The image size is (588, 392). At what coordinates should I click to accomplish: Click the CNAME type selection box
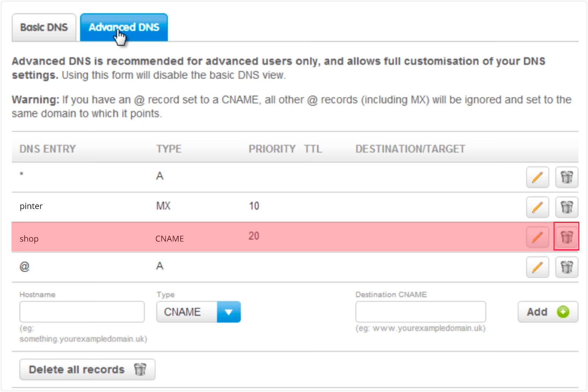(198, 312)
